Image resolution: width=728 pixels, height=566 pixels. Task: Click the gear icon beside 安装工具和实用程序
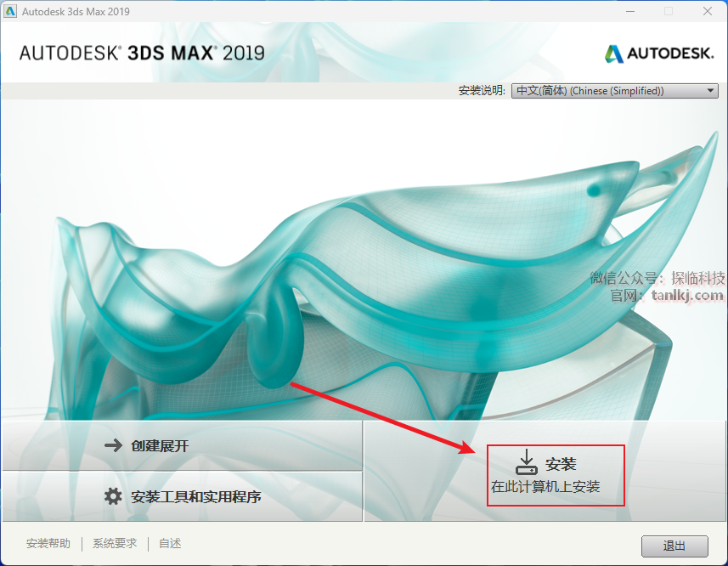point(113,496)
